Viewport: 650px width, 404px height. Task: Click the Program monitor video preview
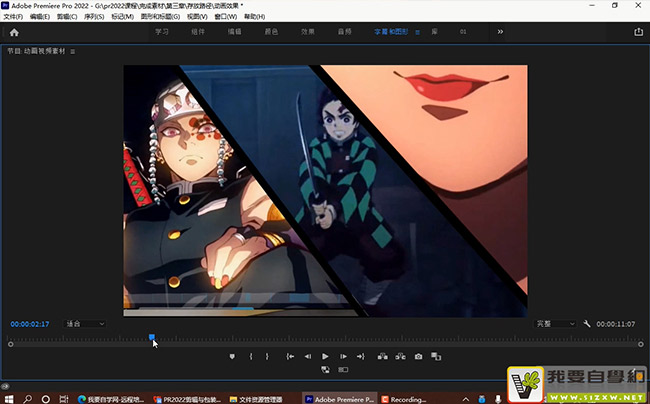(325, 191)
